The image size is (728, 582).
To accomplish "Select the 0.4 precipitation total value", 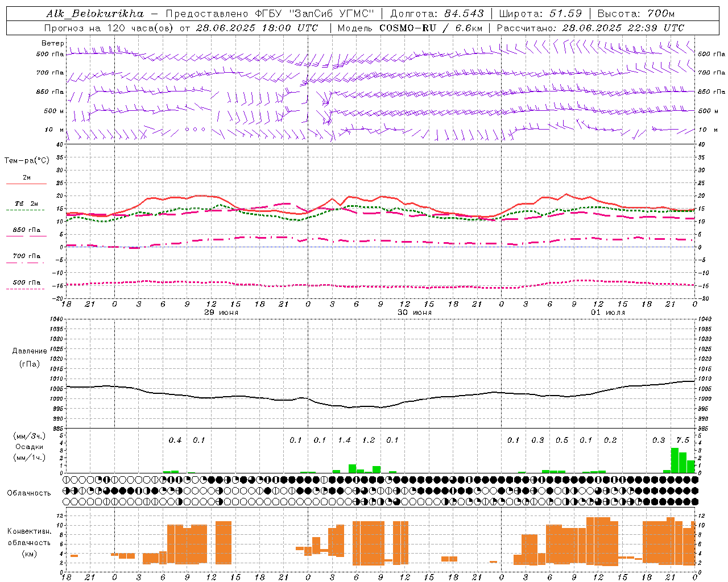I will click(x=175, y=440).
